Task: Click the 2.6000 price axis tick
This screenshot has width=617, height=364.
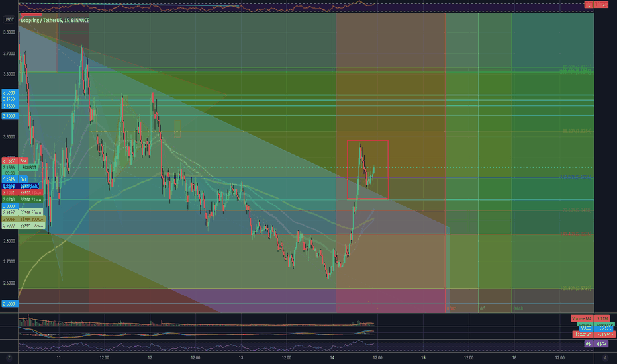Action: click(x=9, y=283)
